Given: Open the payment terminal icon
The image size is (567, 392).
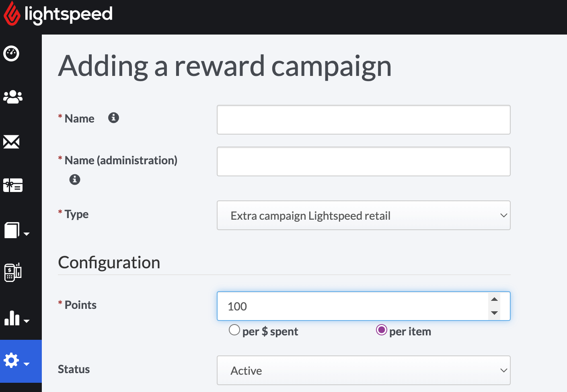Looking at the screenshot, I should [x=12, y=272].
